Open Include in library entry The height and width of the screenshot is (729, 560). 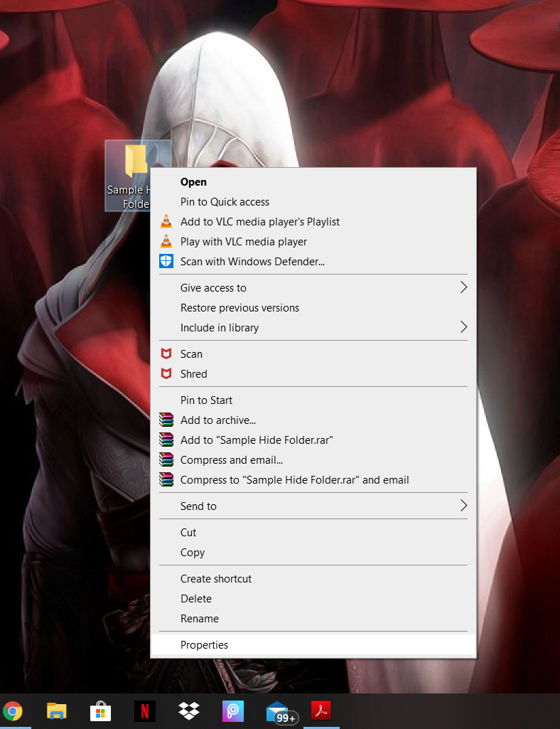tap(313, 327)
